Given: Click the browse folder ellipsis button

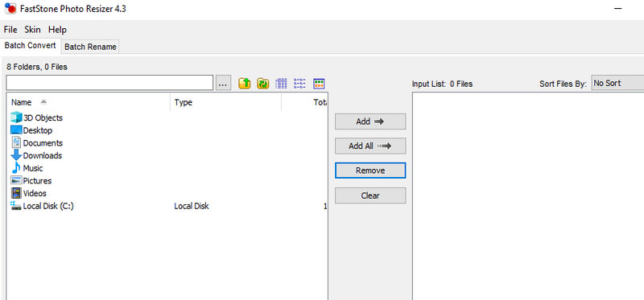Looking at the screenshot, I should (223, 84).
